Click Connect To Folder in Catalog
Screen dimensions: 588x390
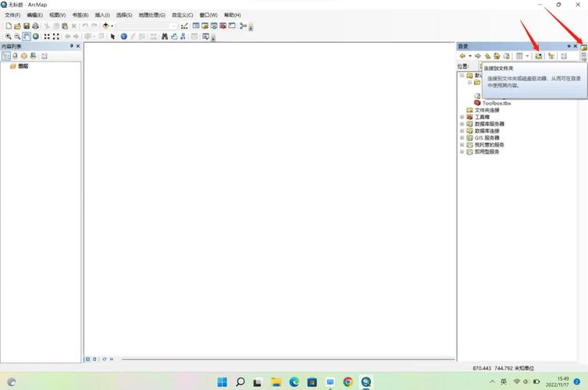(x=539, y=56)
